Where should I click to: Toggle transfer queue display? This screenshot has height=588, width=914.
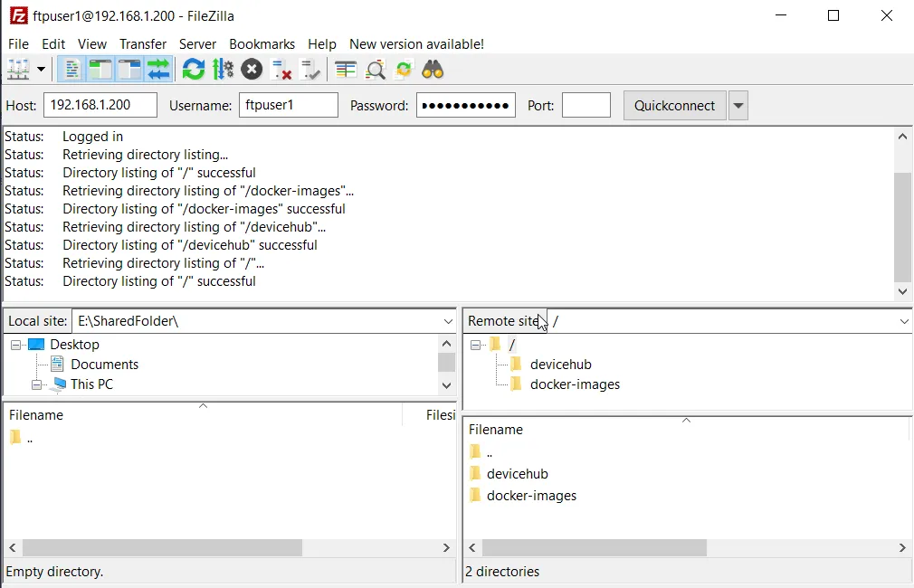click(158, 70)
